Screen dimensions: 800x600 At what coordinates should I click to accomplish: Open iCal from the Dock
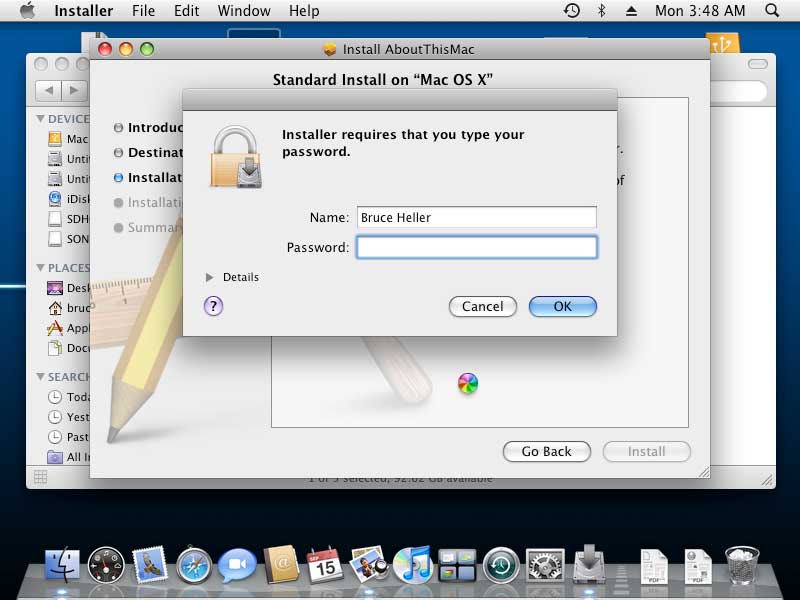tap(325, 565)
